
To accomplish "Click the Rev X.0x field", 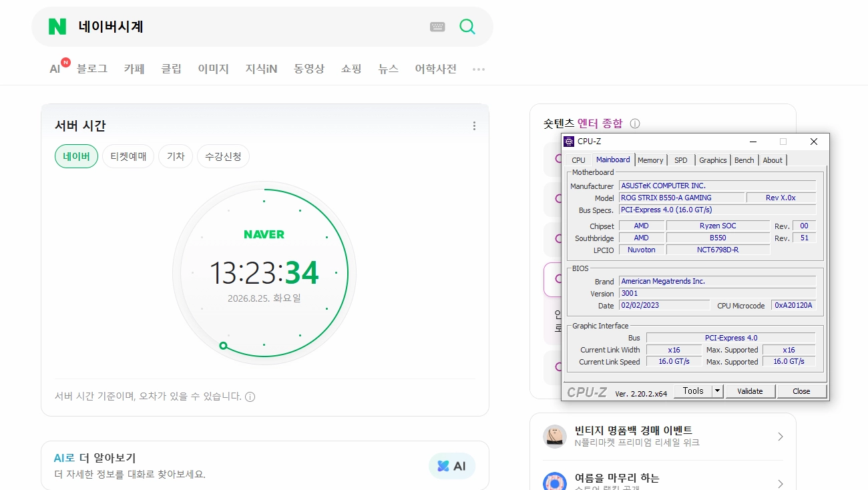I will pyautogui.click(x=781, y=198).
